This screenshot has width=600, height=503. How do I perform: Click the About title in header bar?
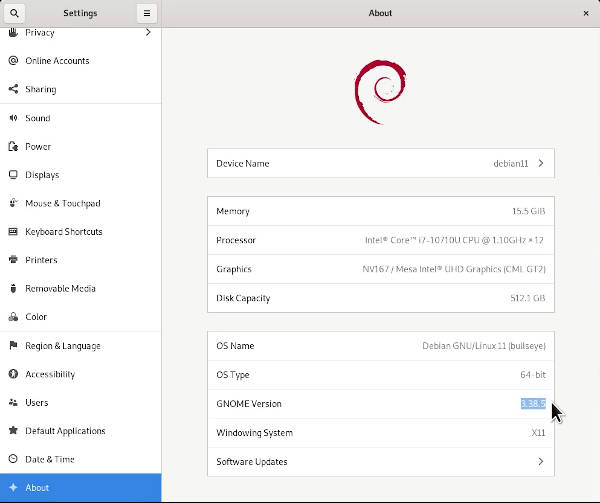coord(380,13)
